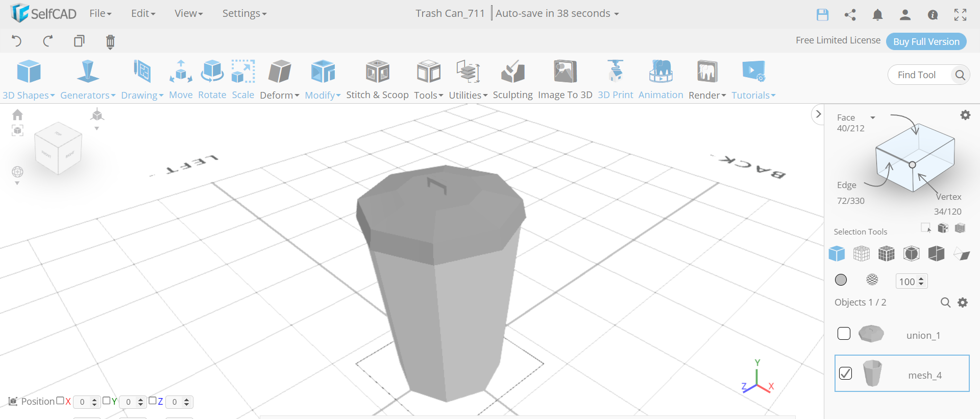This screenshot has height=419, width=980.
Task: Expand the globe orientation dropdown arrow
Action: pos(17,183)
